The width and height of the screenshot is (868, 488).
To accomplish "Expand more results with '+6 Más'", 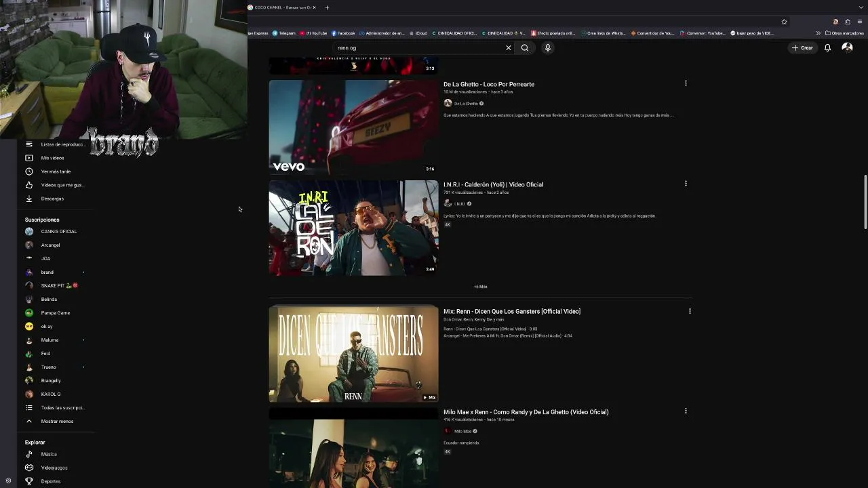I will [480, 287].
